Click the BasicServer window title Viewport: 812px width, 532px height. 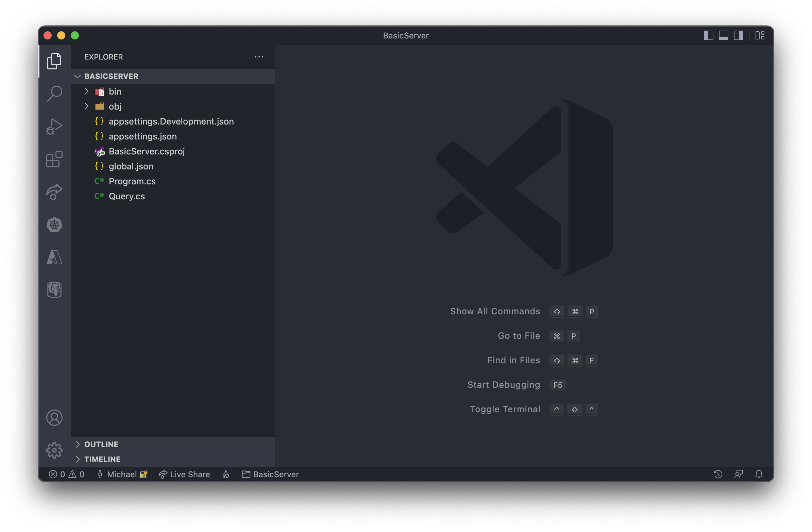[406, 35]
